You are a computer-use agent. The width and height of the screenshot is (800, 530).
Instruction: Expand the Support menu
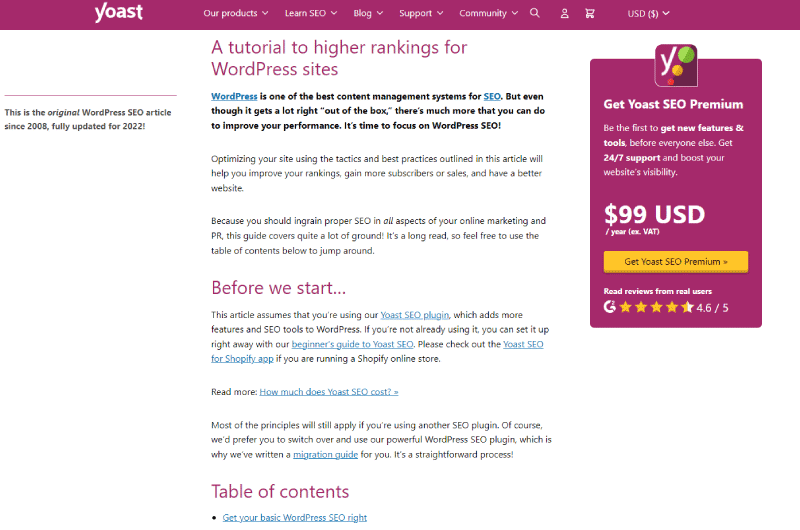pos(421,13)
